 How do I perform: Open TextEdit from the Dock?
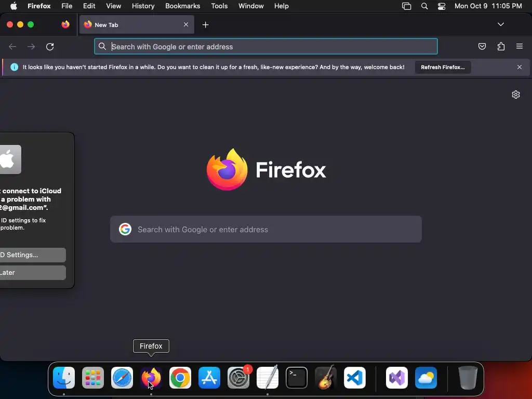(x=268, y=377)
